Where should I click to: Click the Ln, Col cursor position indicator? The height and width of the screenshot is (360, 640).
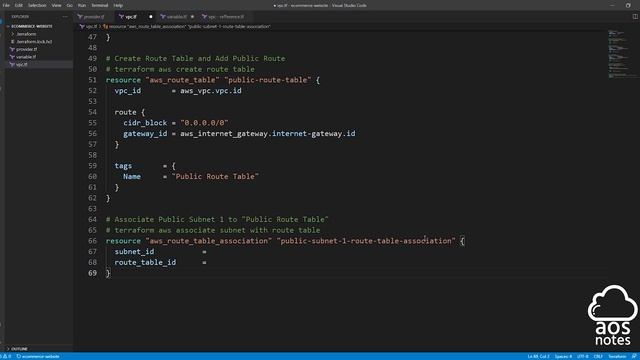pyautogui.click(x=539, y=356)
